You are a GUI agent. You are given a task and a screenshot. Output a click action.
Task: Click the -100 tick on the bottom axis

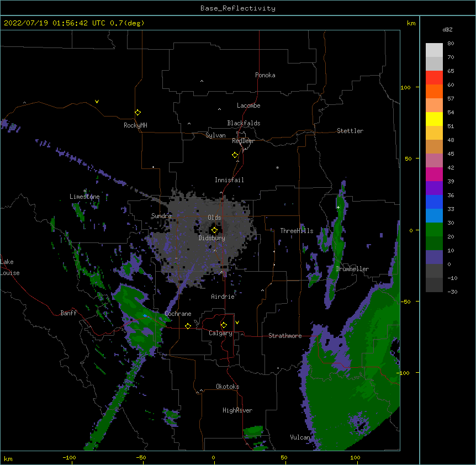point(69,458)
